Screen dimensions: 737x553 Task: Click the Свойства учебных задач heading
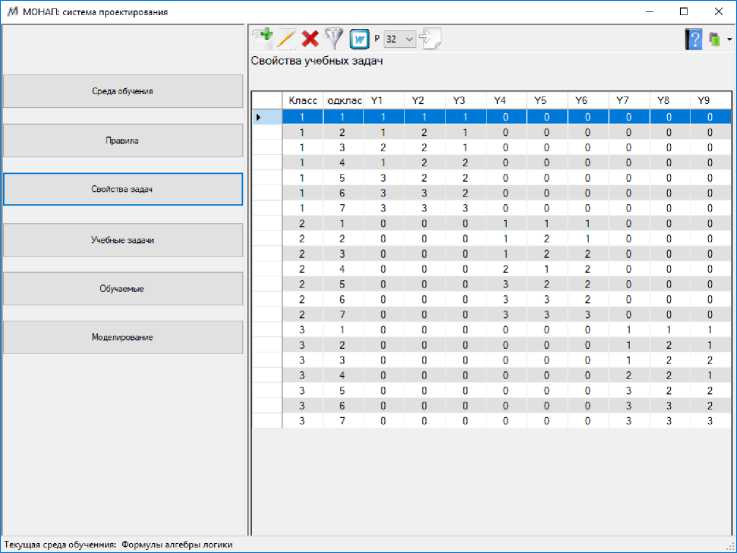click(x=317, y=61)
